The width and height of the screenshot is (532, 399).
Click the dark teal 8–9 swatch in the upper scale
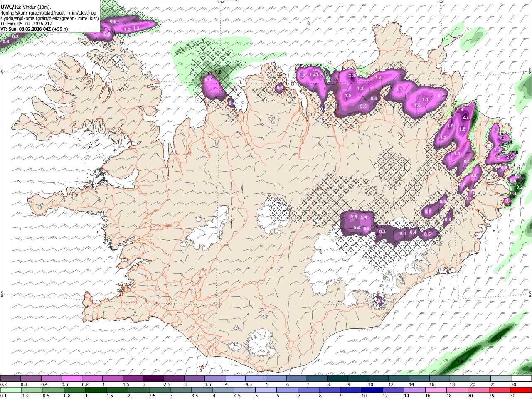(x=337, y=379)
